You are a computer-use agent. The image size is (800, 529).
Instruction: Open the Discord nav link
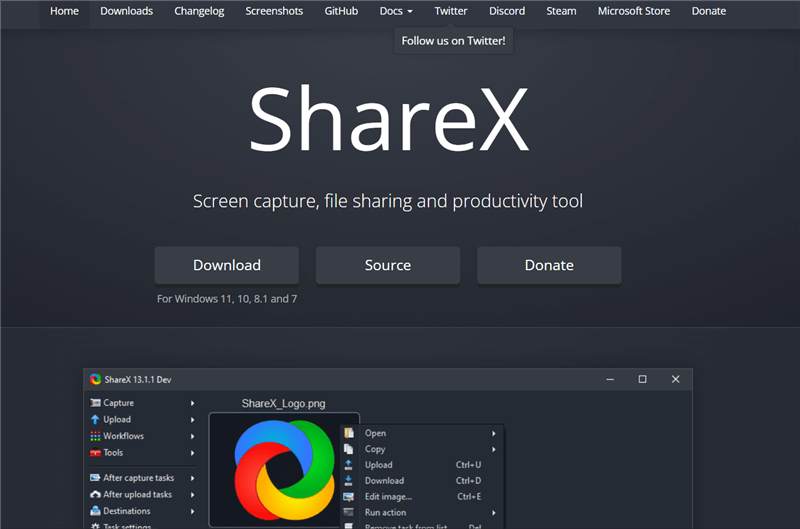click(x=507, y=11)
